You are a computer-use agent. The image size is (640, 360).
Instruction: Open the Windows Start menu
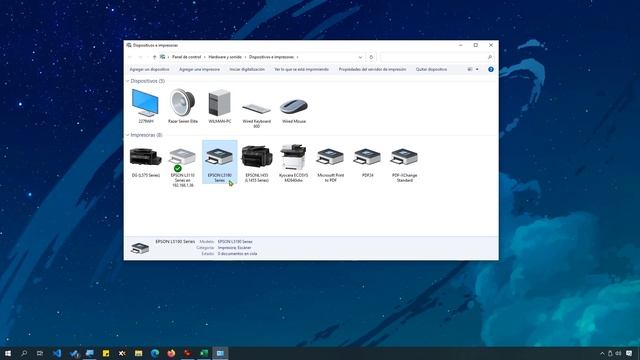point(7,353)
